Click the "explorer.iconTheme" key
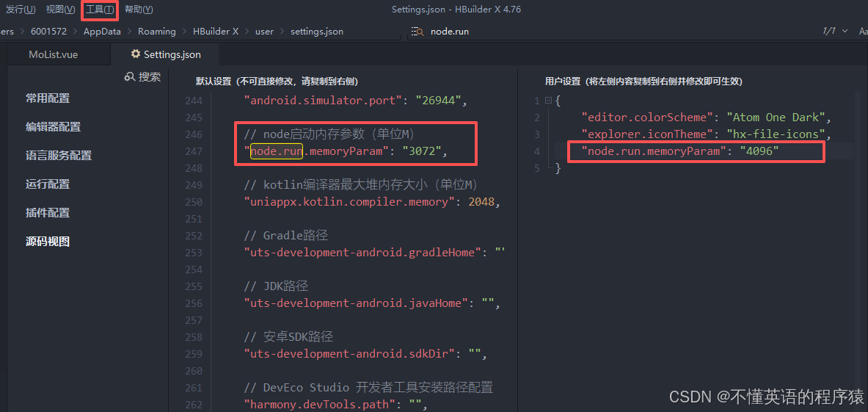The height and width of the screenshot is (412, 868). pos(647,134)
